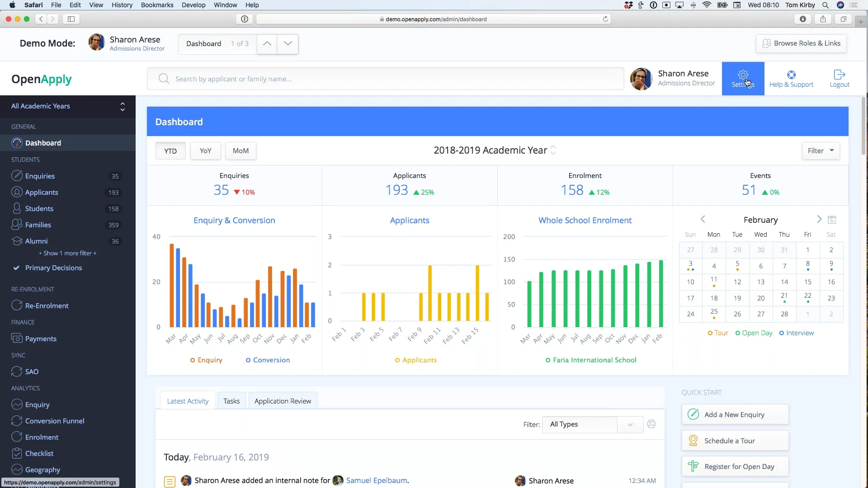The height and width of the screenshot is (488, 868).
Task: Open the All Academic Years selector
Action: point(68,106)
